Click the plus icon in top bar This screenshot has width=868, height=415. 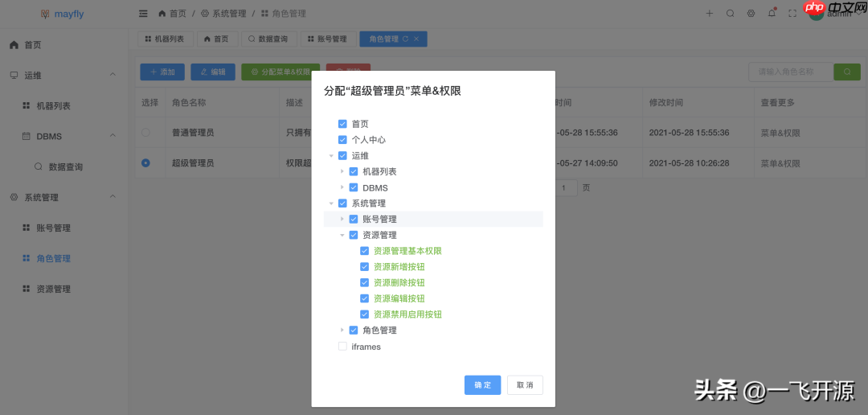[x=709, y=14]
